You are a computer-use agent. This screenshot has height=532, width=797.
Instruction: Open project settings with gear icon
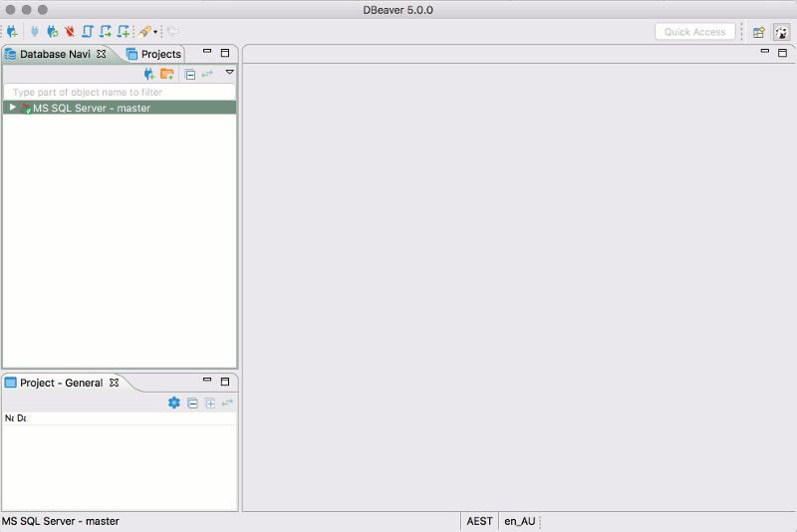173,402
